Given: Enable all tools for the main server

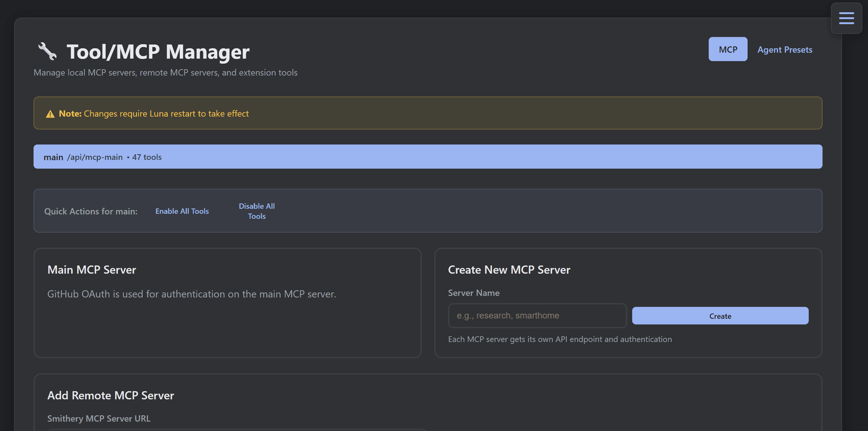Looking at the screenshot, I should tap(182, 211).
